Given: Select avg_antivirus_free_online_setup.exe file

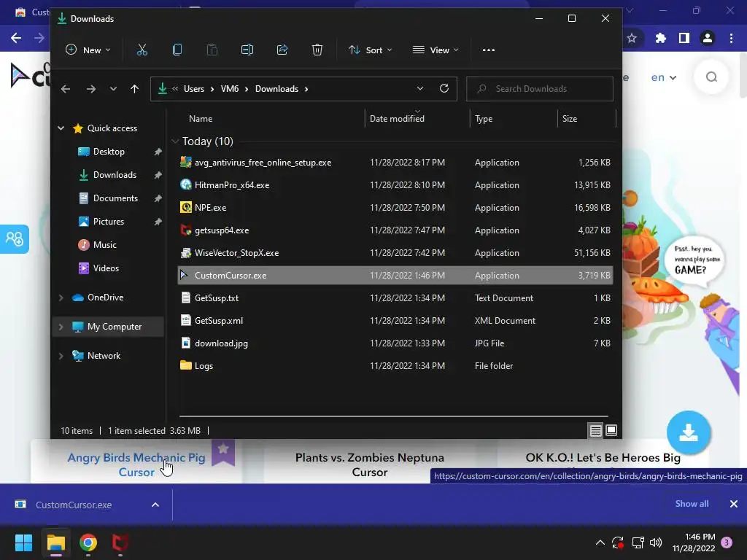Looking at the screenshot, I should [395, 163].
